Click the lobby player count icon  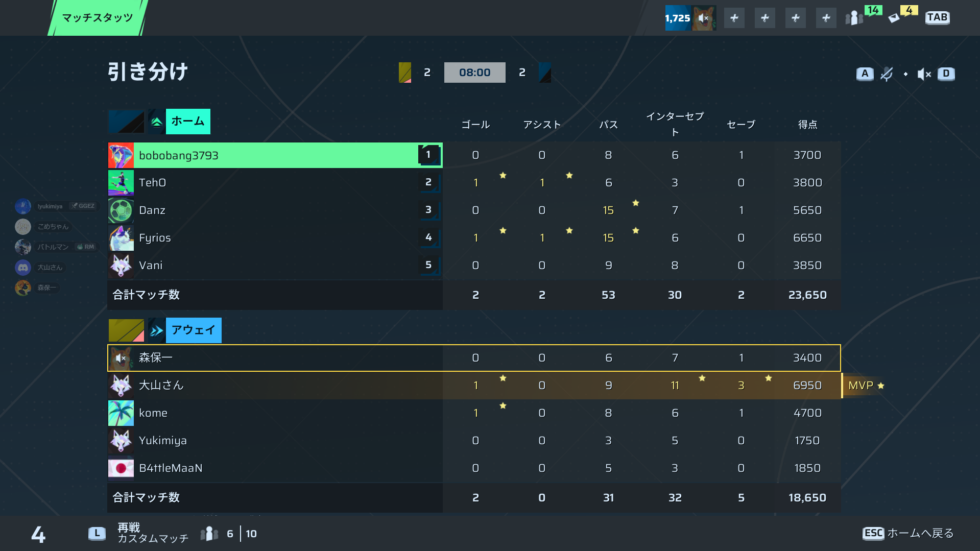pyautogui.click(x=209, y=534)
